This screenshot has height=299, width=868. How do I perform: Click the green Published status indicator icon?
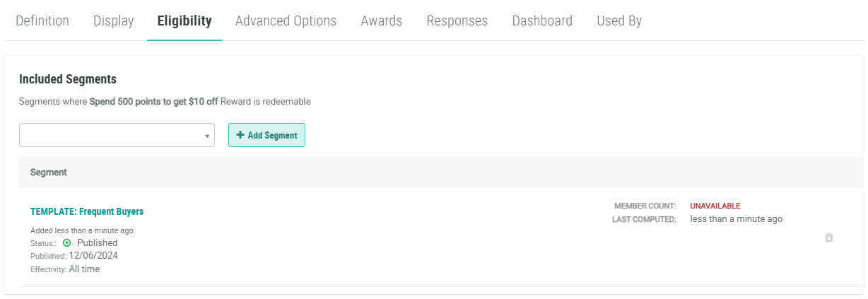pyautogui.click(x=67, y=242)
